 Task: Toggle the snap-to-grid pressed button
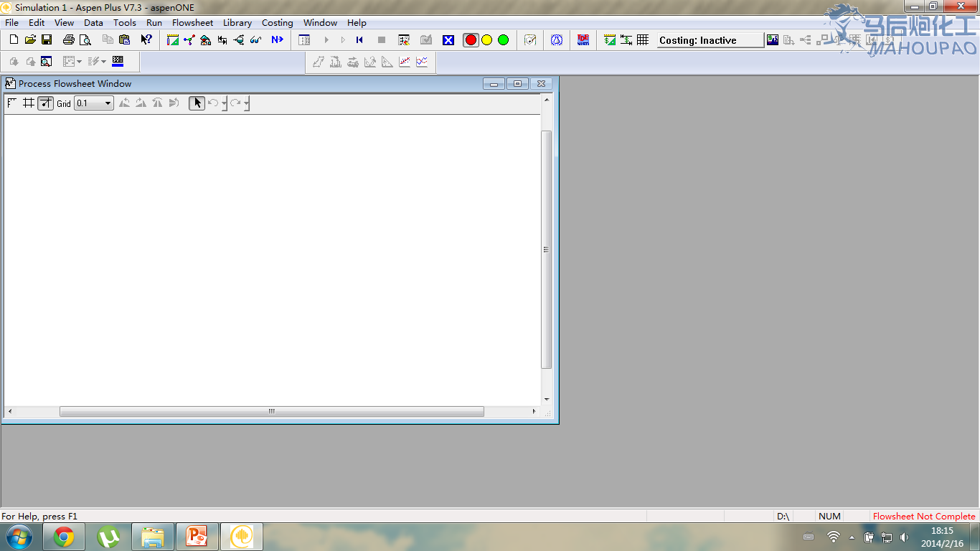pyautogui.click(x=45, y=103)
